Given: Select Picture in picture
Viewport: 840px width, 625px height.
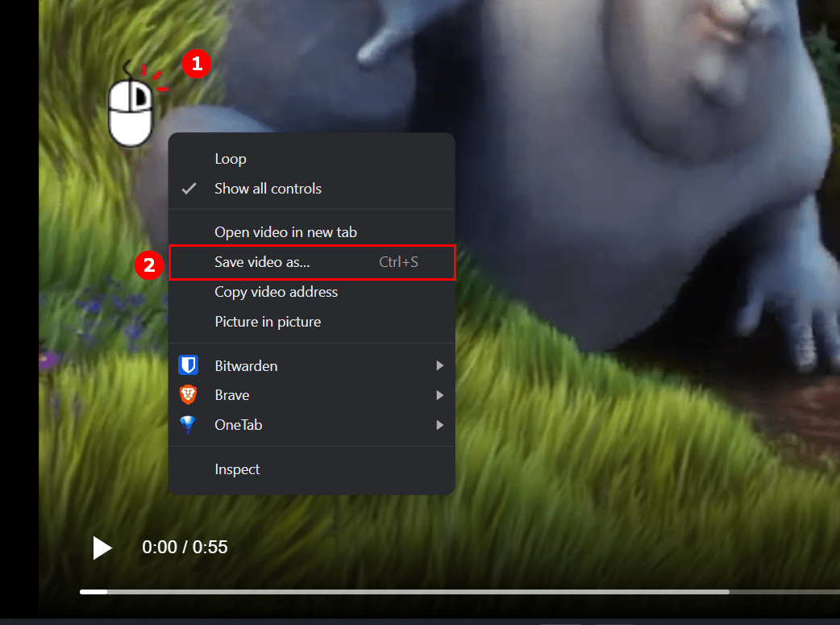Looking at the screenshot, I should 312,322.
